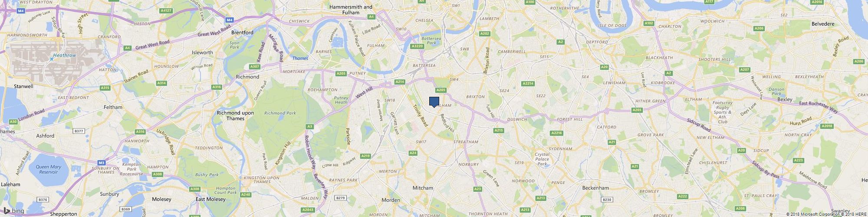Select the Brentford town label
Screen dimensions: 868x217
[x=242, y=33]
